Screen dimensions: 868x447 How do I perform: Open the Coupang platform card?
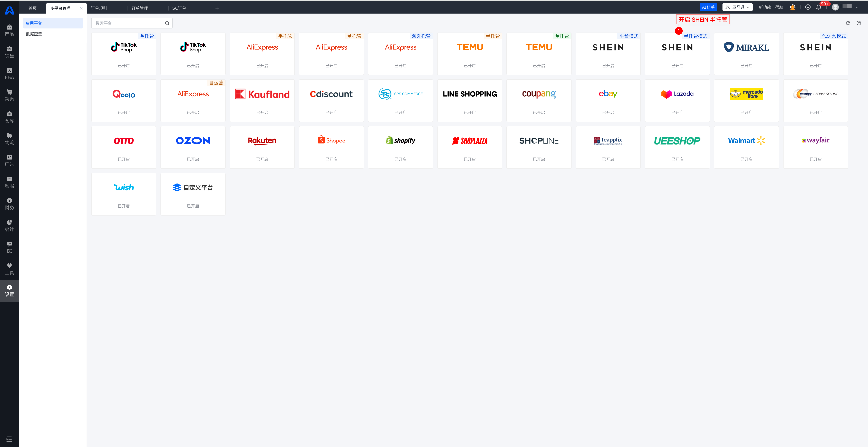539,101
